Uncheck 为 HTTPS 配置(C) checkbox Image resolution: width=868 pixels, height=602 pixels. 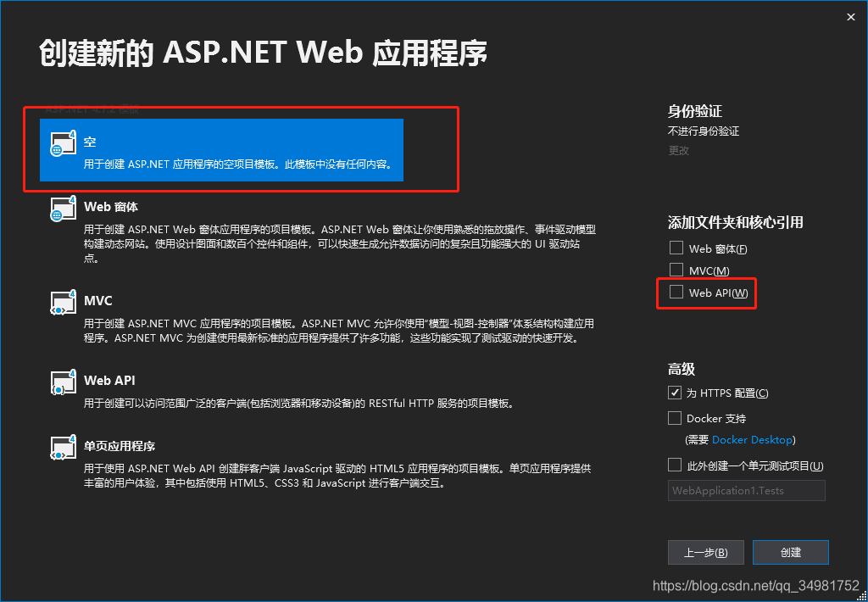(674, 393)
